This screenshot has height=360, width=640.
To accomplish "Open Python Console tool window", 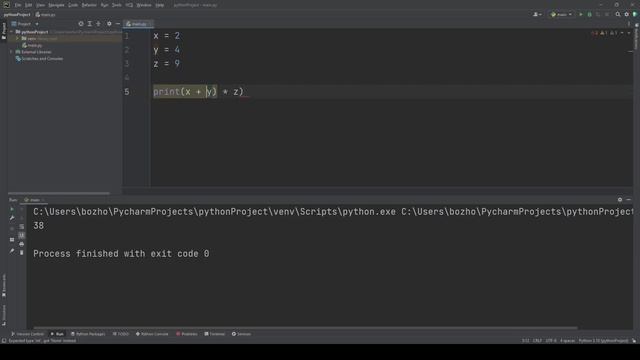I will coord(152,334).
